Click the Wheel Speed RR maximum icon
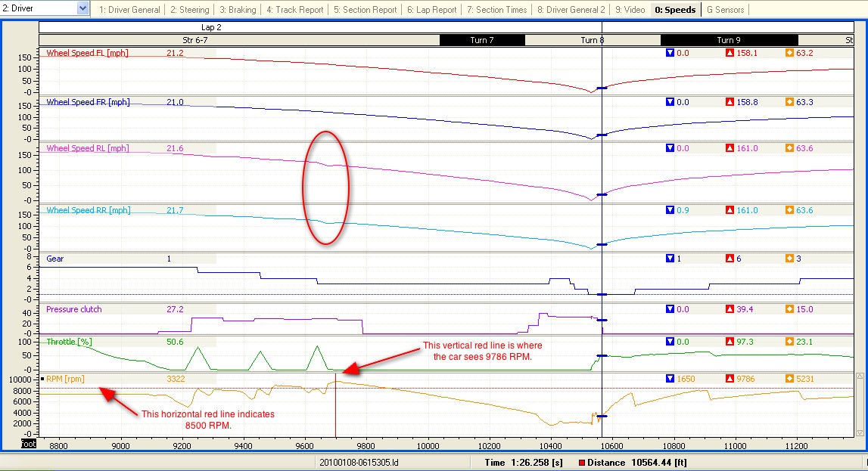This screenshot has width=868, height=471. pos(730,210)
